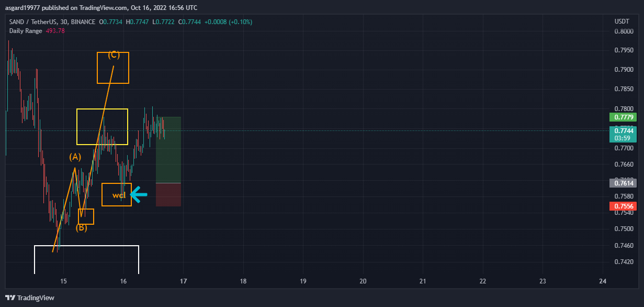This screenshot has width=644, height=307.
Task: Click the gray 0.7614 entry price tag
Action: (x=623, y=183)
